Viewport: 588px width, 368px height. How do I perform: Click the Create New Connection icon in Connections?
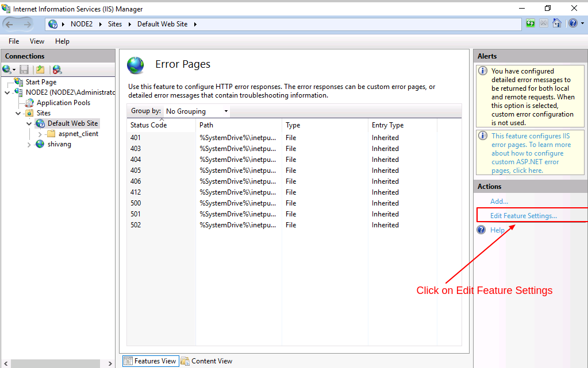[7, 69]
